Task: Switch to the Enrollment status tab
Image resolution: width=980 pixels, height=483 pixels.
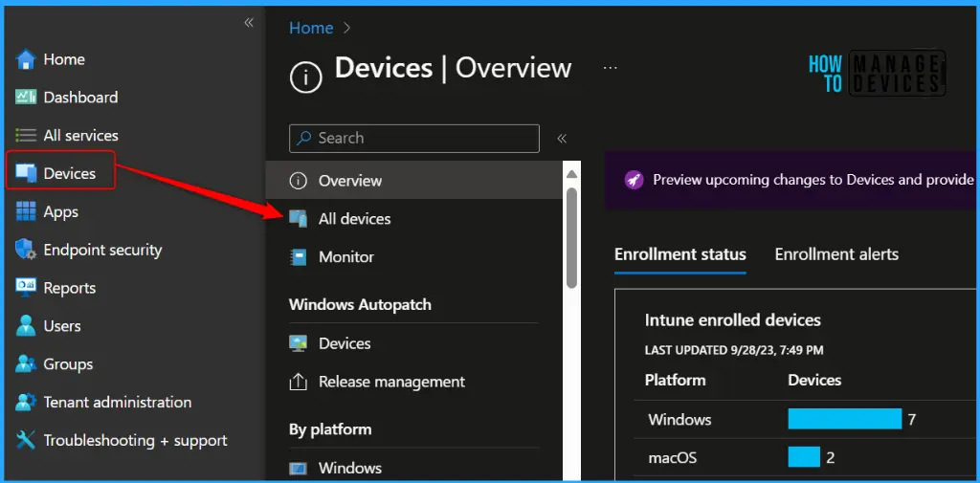Action: pyautogui.click(x=680, y=254)
